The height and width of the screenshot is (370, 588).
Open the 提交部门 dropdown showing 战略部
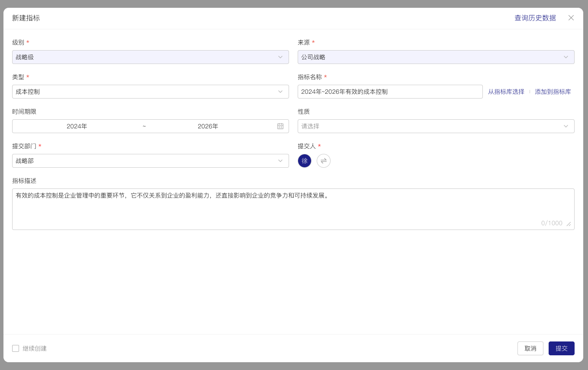150,160
